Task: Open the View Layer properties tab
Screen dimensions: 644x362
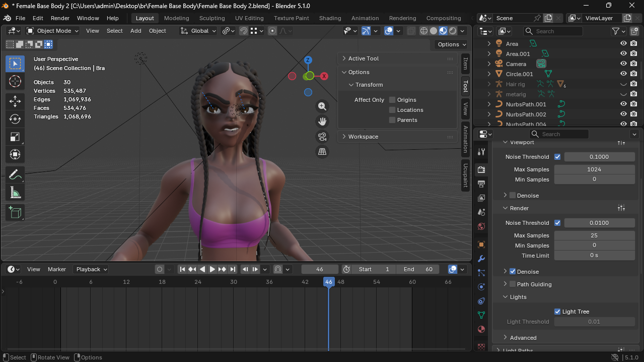Action: click(x=481, y=198)
